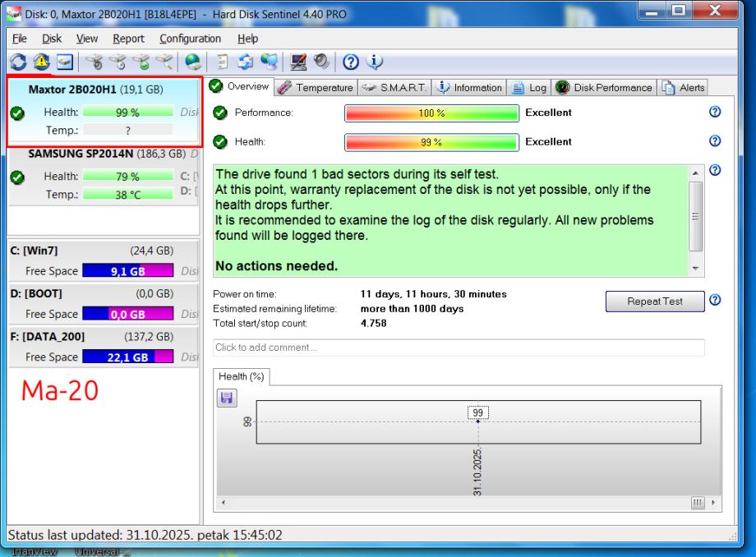756x557 pixels.
Task: Click green check icon beside Maxtor health
Action: click(x=17, y=113)
